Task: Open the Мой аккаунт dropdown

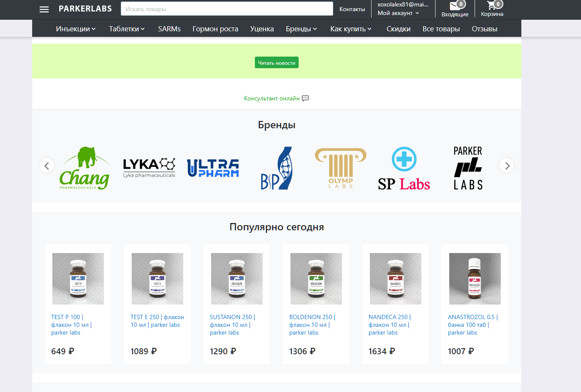Action: (x=398, y=13)
